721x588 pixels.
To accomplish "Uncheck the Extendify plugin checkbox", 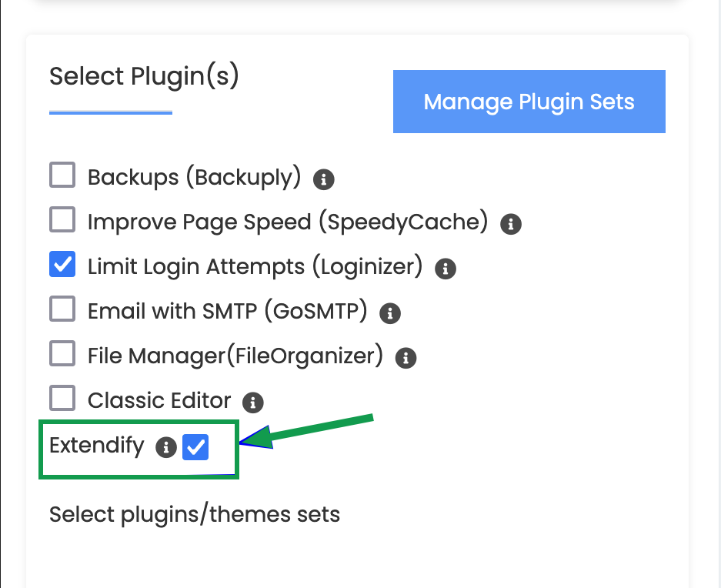I will click(195, 447).
